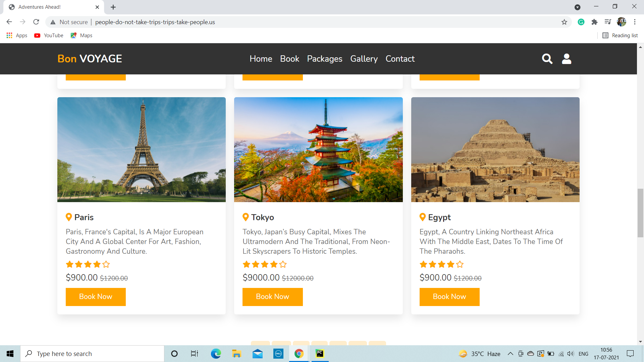Go to the Packages menu item

(x=324, y=59)
